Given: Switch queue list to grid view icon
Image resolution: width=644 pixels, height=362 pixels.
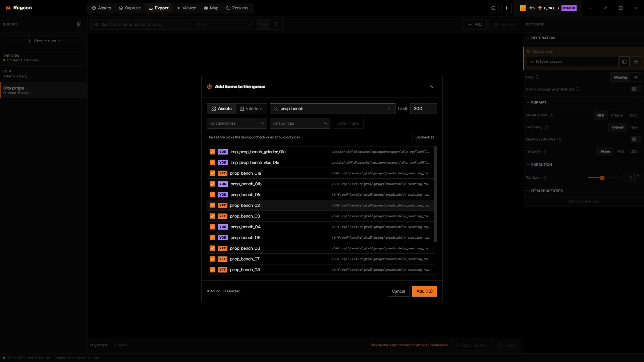Looking at the screenshot, I should (276, 24).
